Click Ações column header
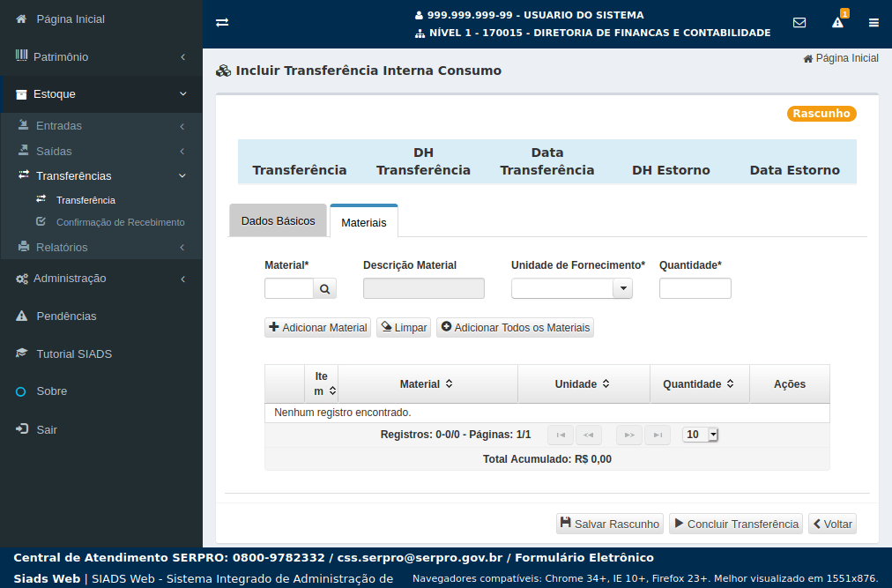The image size is (892, 588). [x=790, y=383]
